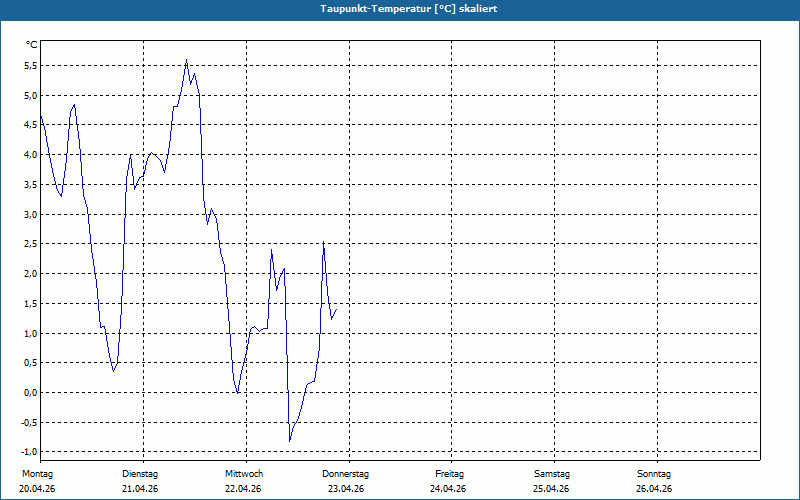The image size is (800, 500).
Task: Click the date 21.04.26
Action: coord(140,489)
